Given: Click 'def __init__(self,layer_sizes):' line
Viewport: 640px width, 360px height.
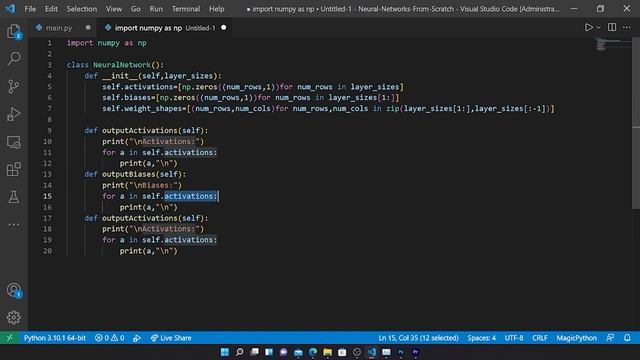Looking at the screenshot, I should tap(153, 76).
